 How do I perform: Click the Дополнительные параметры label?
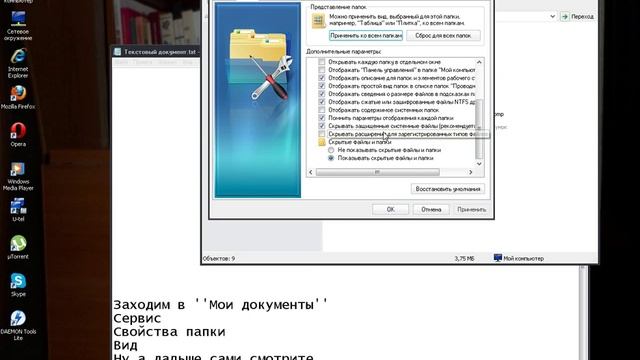[344, 51]
